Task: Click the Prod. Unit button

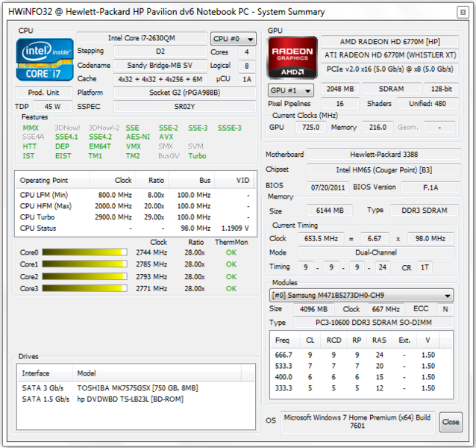Action: (x=44, y=93)
